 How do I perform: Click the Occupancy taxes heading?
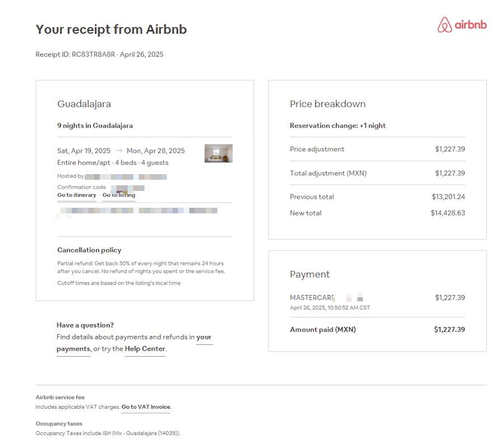(x=59, y=423)
